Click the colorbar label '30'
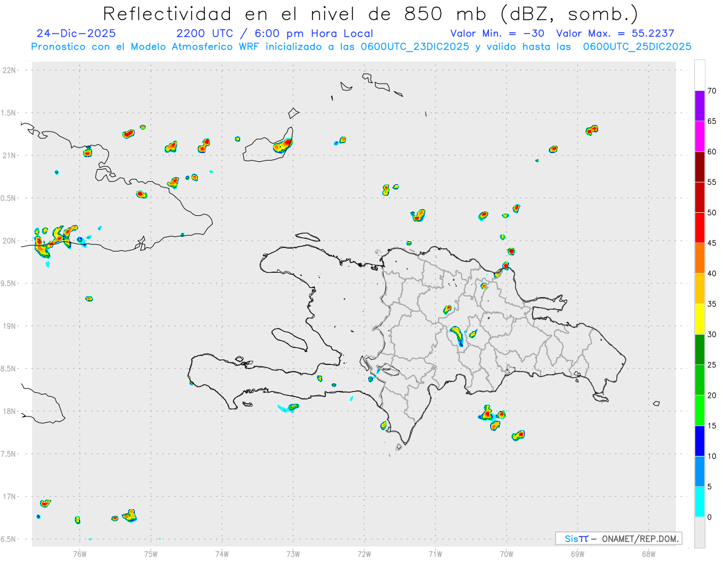The height and width of the screenshot is (562, 728). tap(712, 335)
